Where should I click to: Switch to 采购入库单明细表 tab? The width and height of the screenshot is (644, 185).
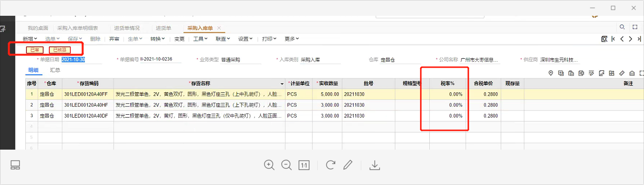78,28
